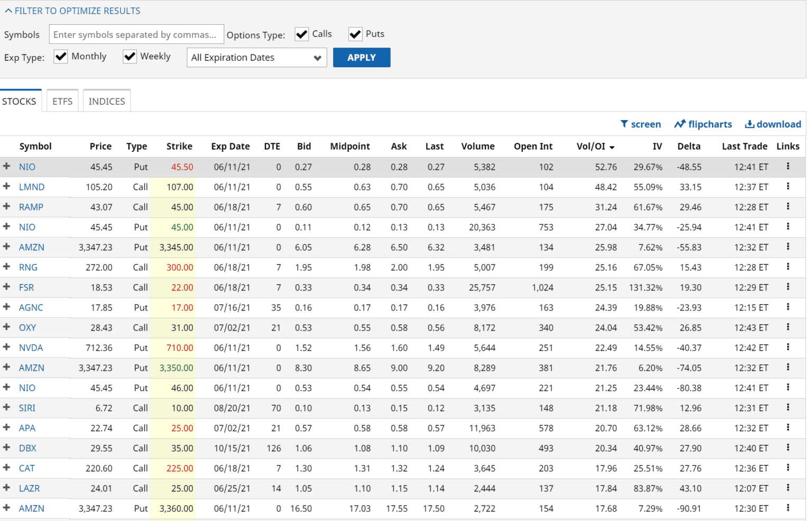
Task: Expand the NIO 45.50 Put row
Action: click(7, 166)
